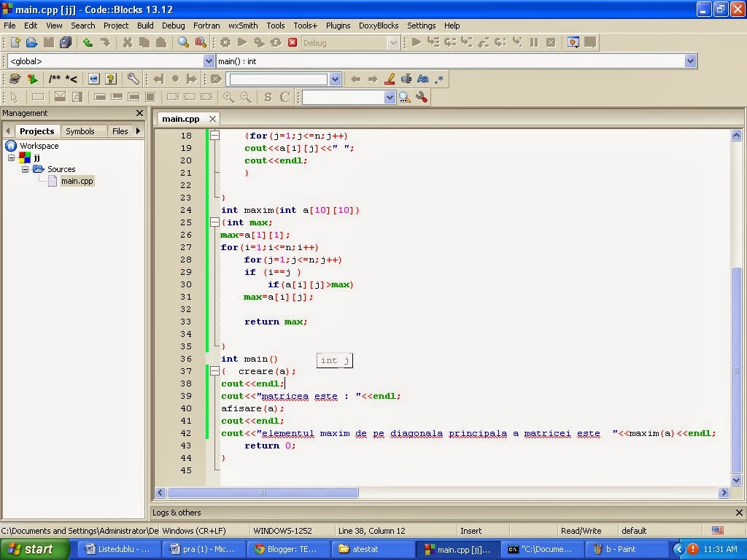
Task: Switch to the Symbols tab
Action: pos(80,131)
